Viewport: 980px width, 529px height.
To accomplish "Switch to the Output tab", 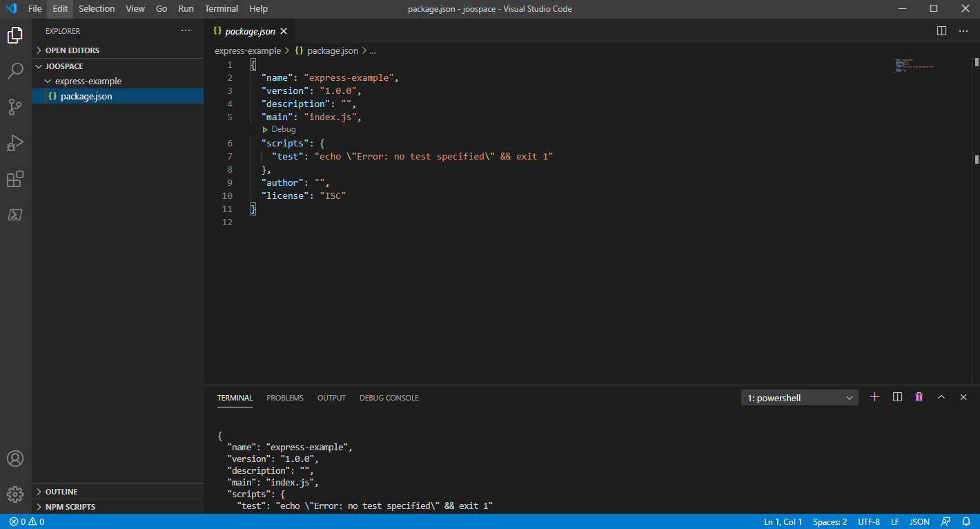I will [331, 398].
